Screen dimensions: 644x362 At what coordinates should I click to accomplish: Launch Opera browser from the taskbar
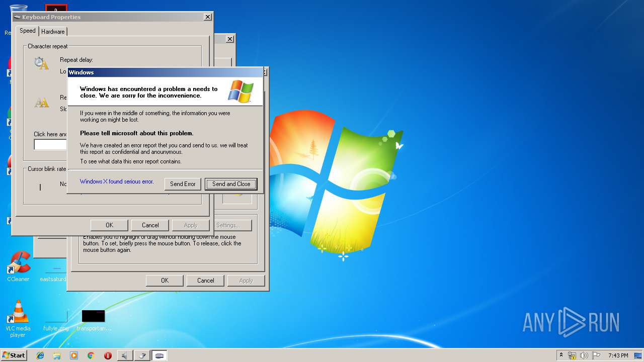108,355
